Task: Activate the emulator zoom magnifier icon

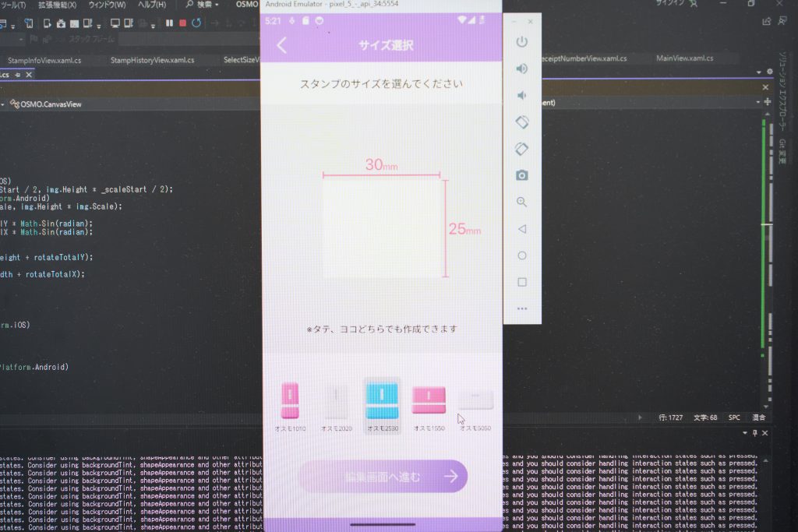Action: (521, 202)
